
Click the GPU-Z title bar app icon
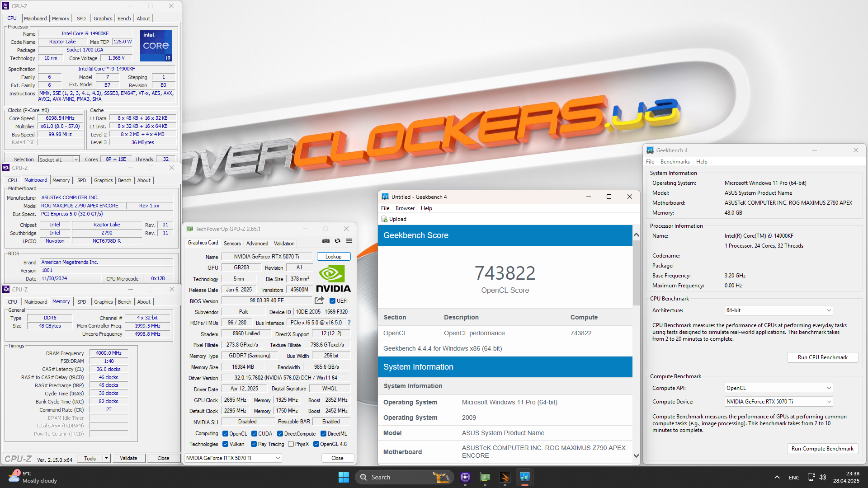tap(190, 229)
